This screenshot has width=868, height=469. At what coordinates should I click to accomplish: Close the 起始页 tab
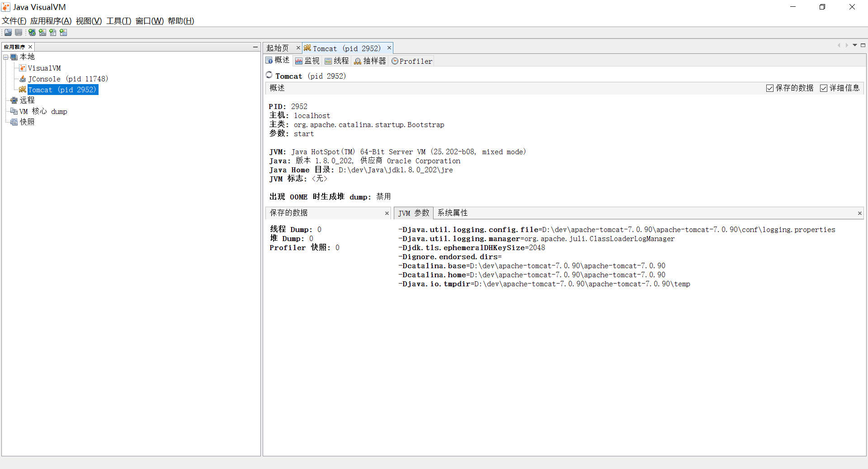click(298, 47)
